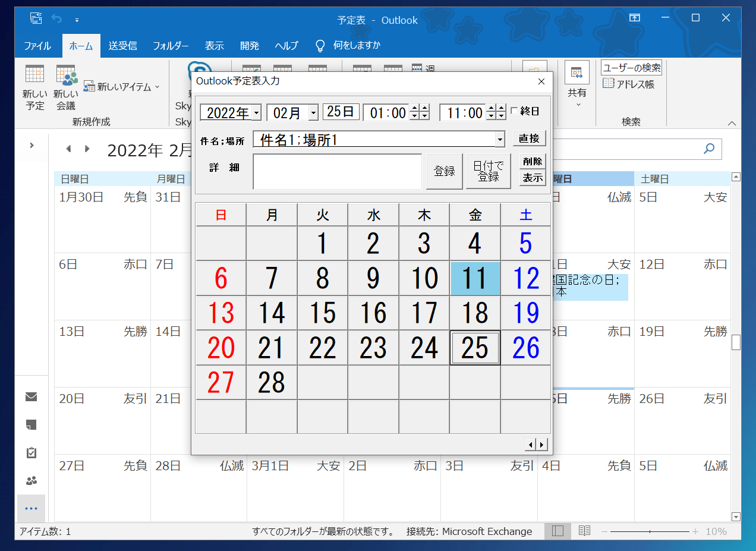Click the lightbulb 何をしますか tell-me icon
756x551 pixels.
[320, 45]
